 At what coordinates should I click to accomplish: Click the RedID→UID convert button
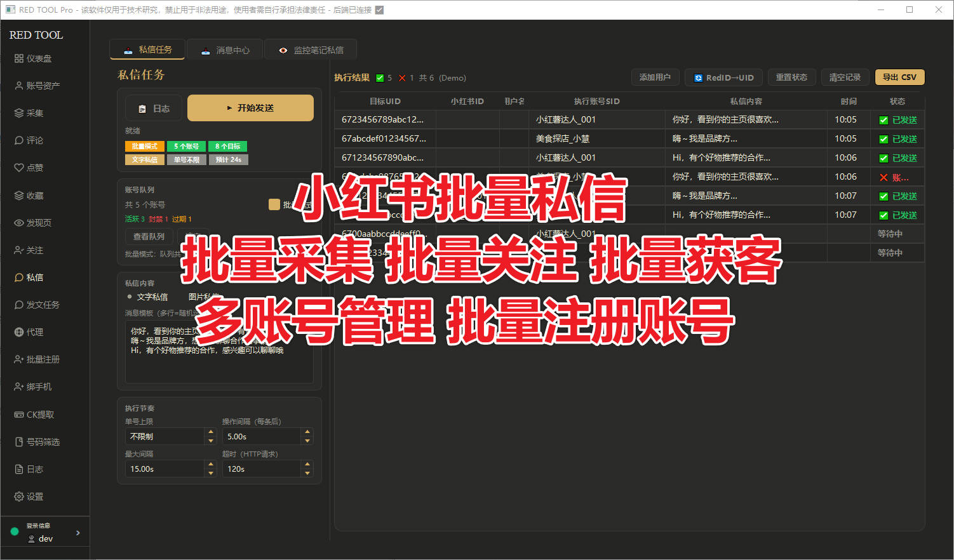pyautogui.click(x=723, y=77)
